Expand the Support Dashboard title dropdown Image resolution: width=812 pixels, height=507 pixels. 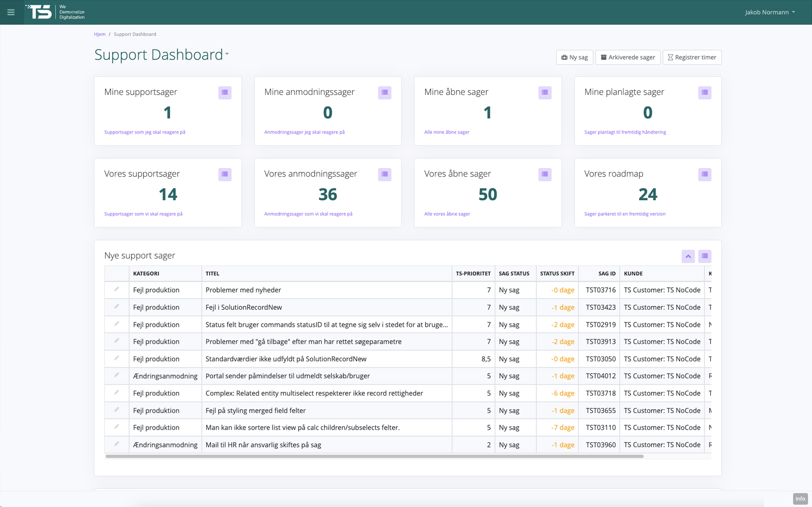coord(227,54)
